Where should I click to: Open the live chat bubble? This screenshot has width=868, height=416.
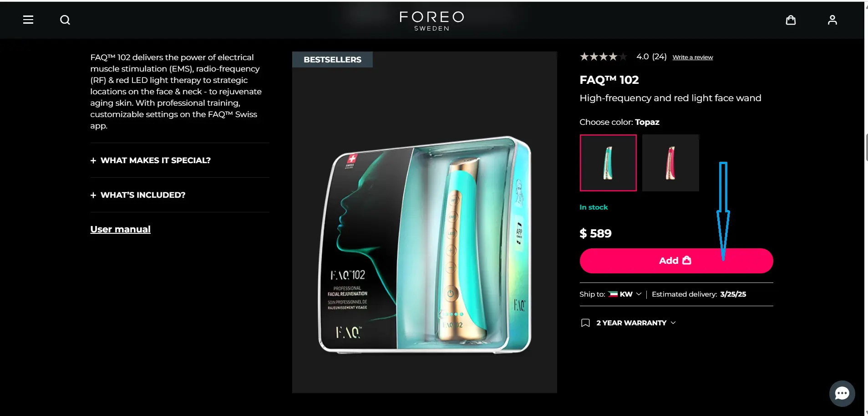[842, 393]
